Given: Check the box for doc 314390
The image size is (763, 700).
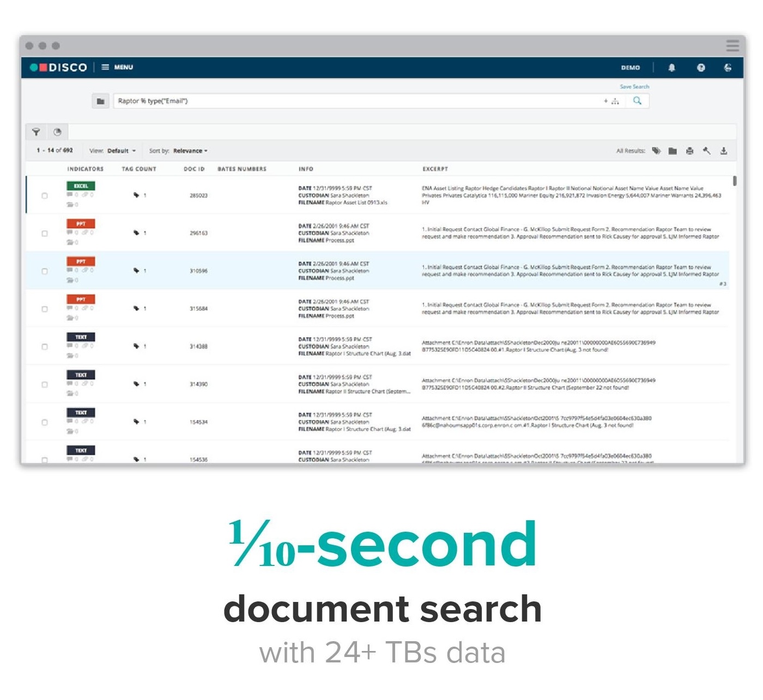Looking at the screenshot, I should 45,384.
